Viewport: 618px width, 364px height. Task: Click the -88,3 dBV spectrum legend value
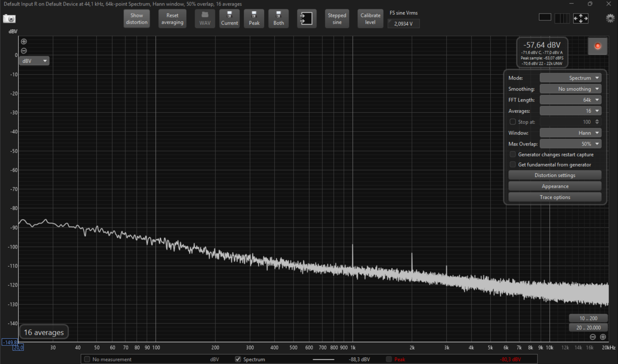point(359,359)
